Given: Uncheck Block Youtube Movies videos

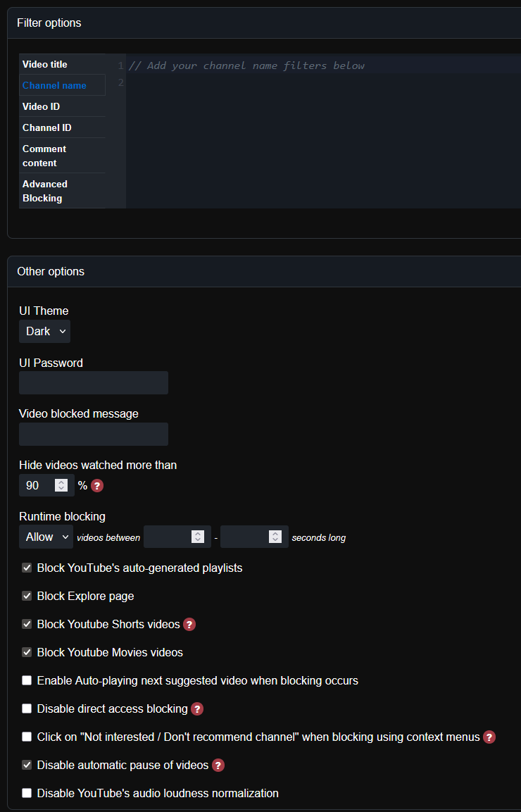Looking at the screenshot, I should point(27,653).
